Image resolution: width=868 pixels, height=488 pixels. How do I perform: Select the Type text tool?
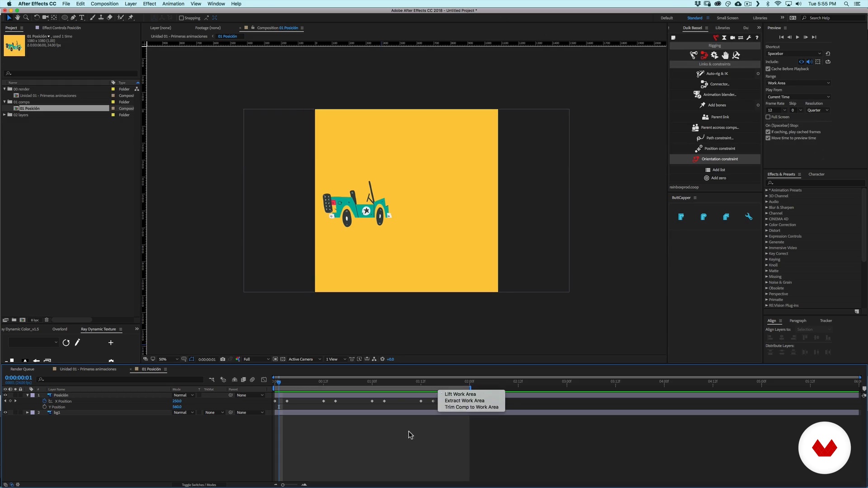click(x=82, y=18)
